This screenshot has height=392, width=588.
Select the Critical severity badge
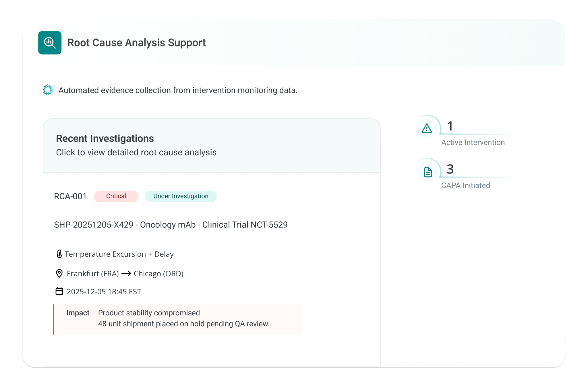tap(116, 196)
